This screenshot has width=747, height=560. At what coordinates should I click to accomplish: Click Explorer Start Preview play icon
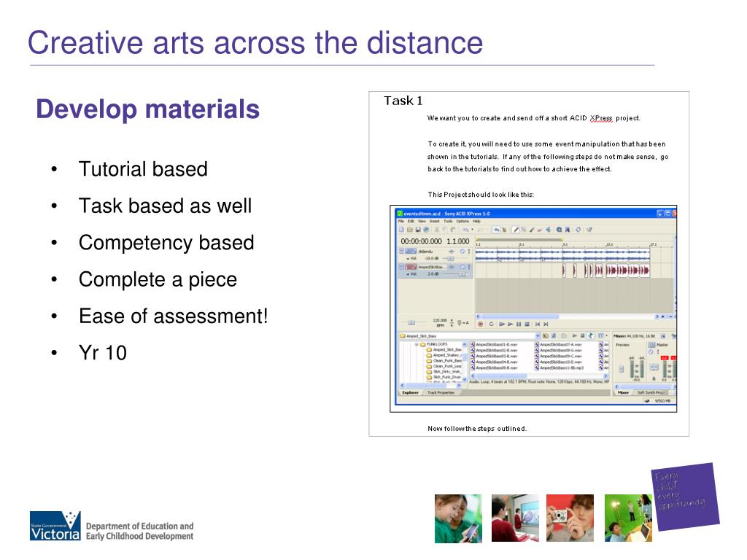(x=575, y=336)
